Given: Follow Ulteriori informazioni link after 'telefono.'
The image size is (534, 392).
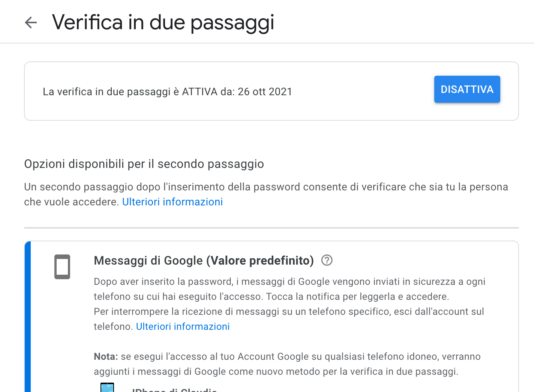Looking at the screenshot, I should (x=183, y=326).
